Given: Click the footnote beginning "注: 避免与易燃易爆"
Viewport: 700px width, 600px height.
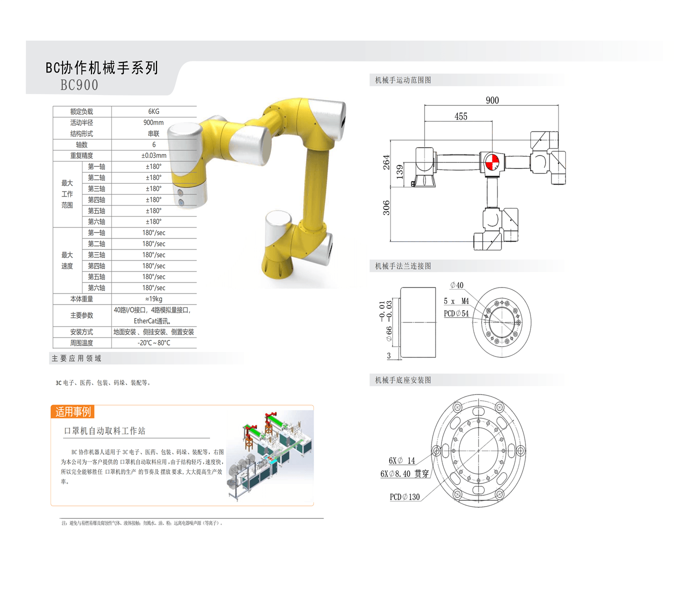Looking at the screenshot, I should tap(142, 523).
